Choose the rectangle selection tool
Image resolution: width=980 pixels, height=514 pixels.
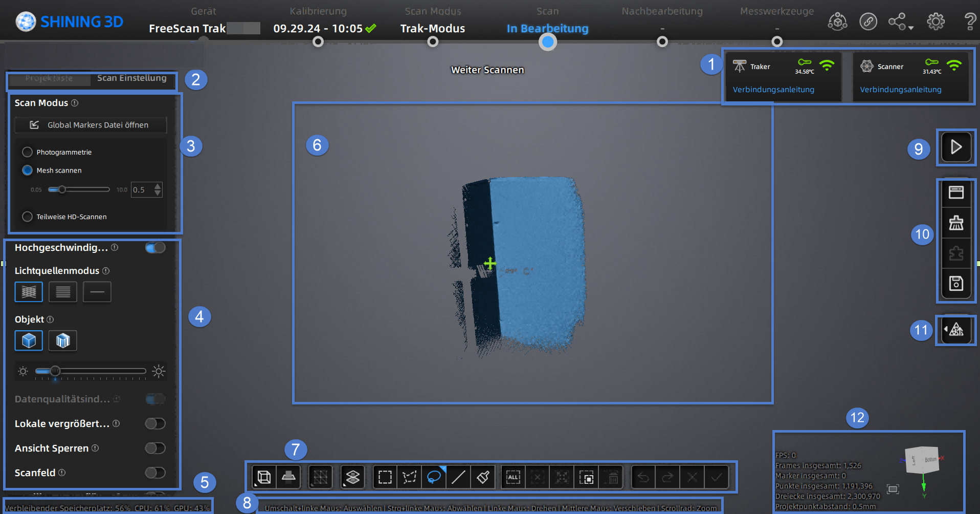coord(385,477)
